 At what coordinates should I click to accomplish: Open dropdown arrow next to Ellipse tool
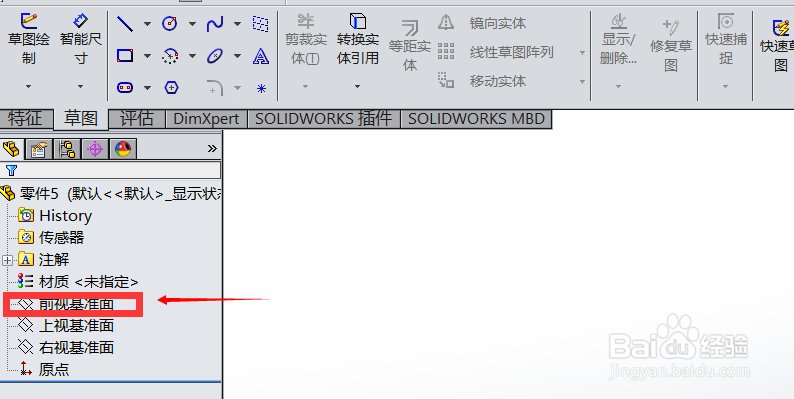coord(237,56)
